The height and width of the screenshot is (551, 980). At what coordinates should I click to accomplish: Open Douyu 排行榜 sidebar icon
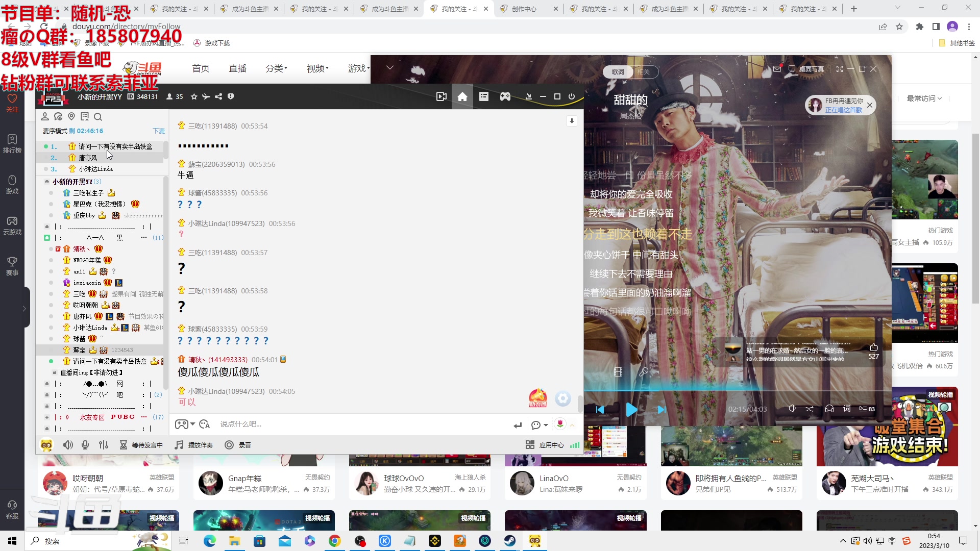click(x=12, y=143)
